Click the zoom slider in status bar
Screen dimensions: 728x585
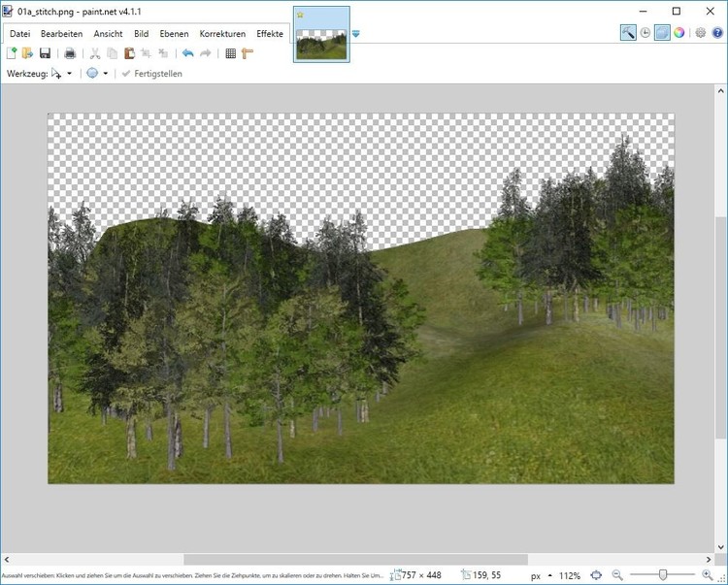(663, 575)
